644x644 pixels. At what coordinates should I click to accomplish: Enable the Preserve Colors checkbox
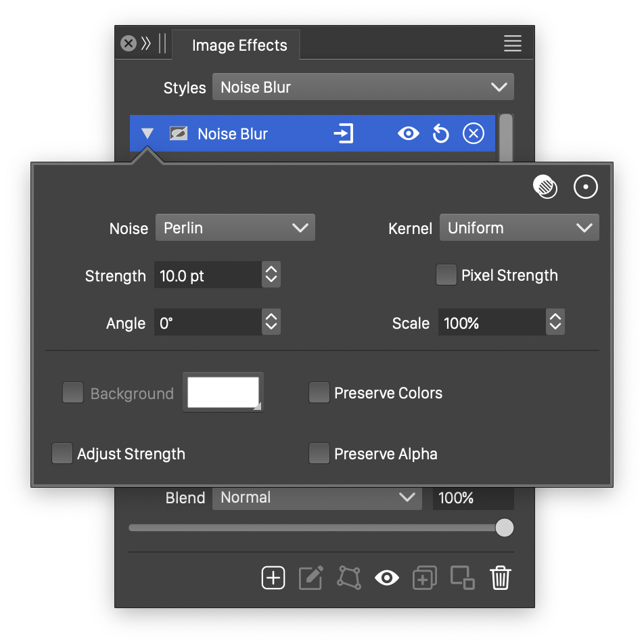tap(319, 393)
